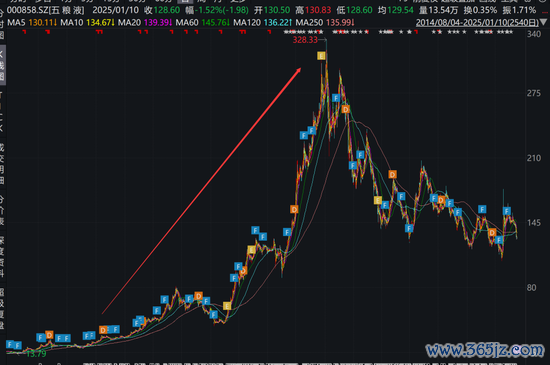This screenshot has width=550, height=365.
Task: Click the turnover rate 换0.35%
Action: point(480,10)
